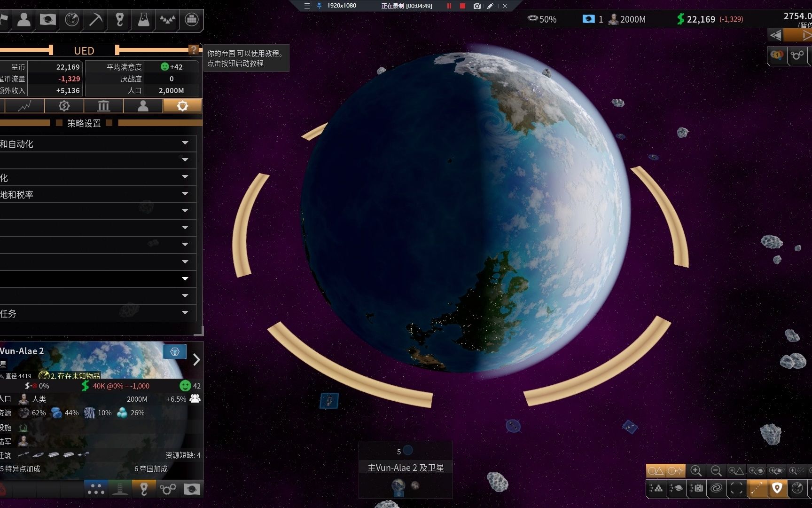
Task: Click the rewind game speed arrow
Action: click(775, 35)
